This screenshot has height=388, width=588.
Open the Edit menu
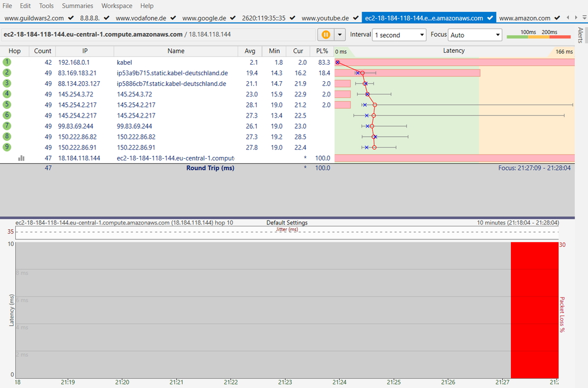pos(25,6)
